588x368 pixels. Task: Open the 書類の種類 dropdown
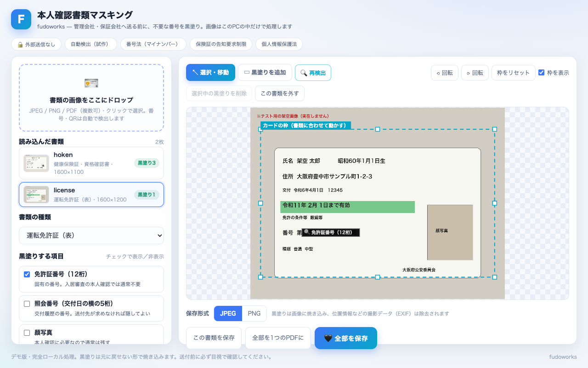point(91,236)
